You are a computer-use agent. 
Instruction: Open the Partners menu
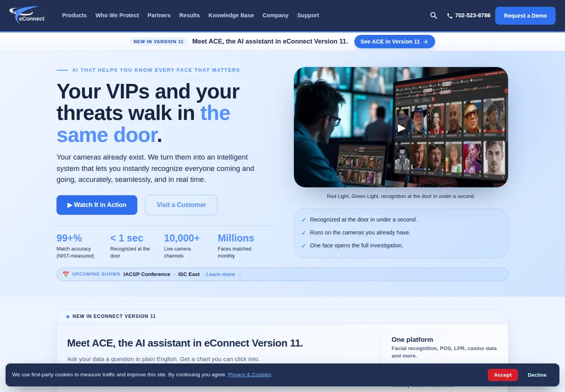[x=159, y=15]
